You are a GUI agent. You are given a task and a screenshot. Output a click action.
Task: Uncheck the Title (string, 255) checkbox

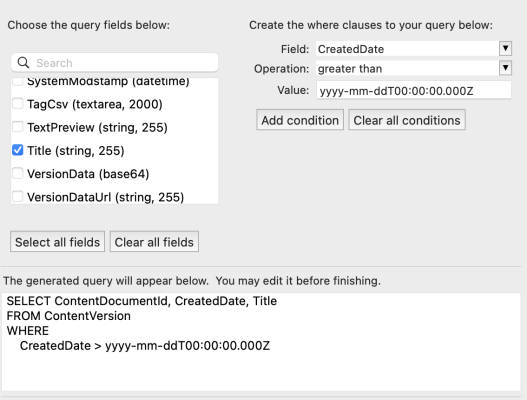[x=17, y=150]
